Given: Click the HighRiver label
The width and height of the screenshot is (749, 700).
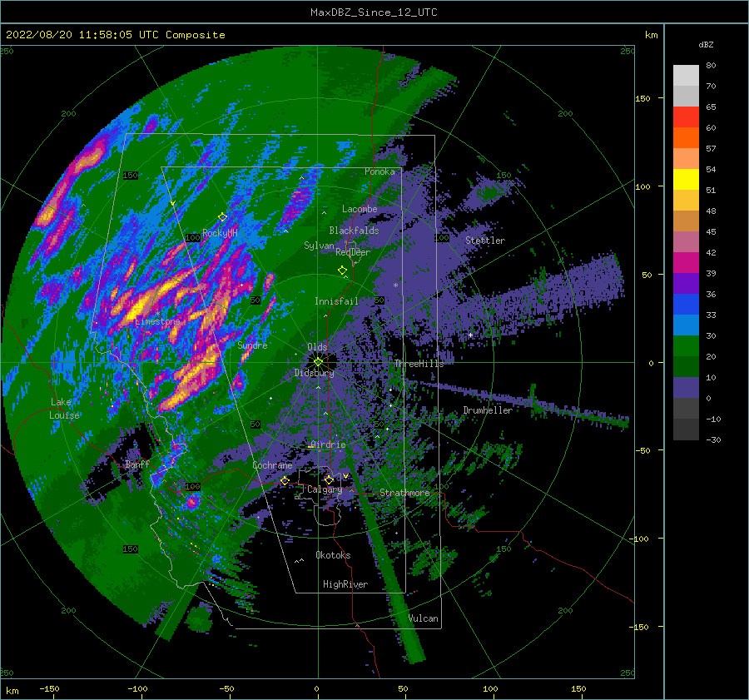Looking at the screenshot, I should 345,584.
